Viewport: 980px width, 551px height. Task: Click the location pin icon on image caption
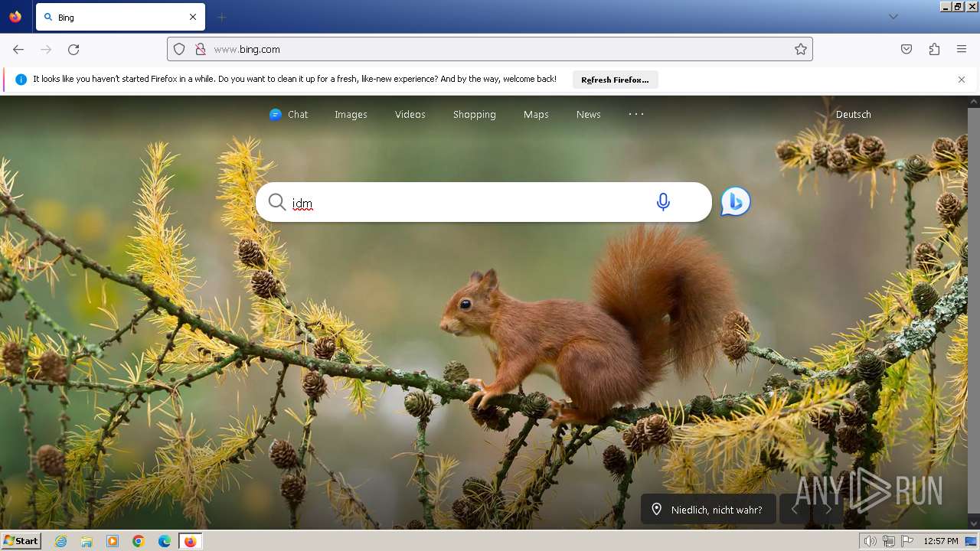point(656,510)
